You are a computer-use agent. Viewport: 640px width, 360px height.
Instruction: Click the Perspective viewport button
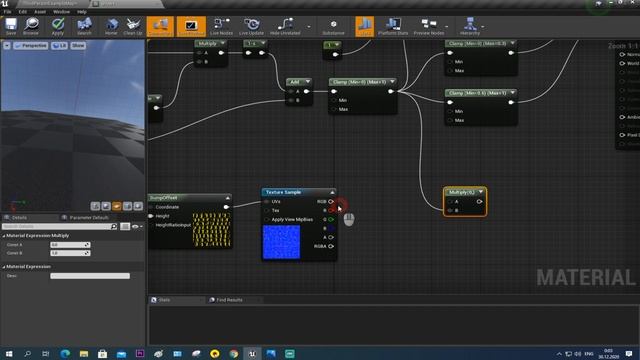[x=31, y=45]
